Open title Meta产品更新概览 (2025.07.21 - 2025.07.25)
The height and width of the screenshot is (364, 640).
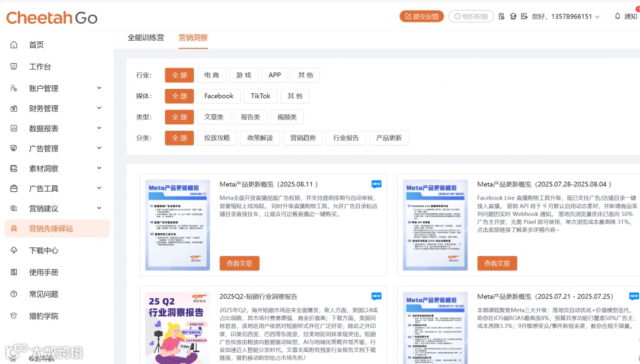tap(545, 297)
